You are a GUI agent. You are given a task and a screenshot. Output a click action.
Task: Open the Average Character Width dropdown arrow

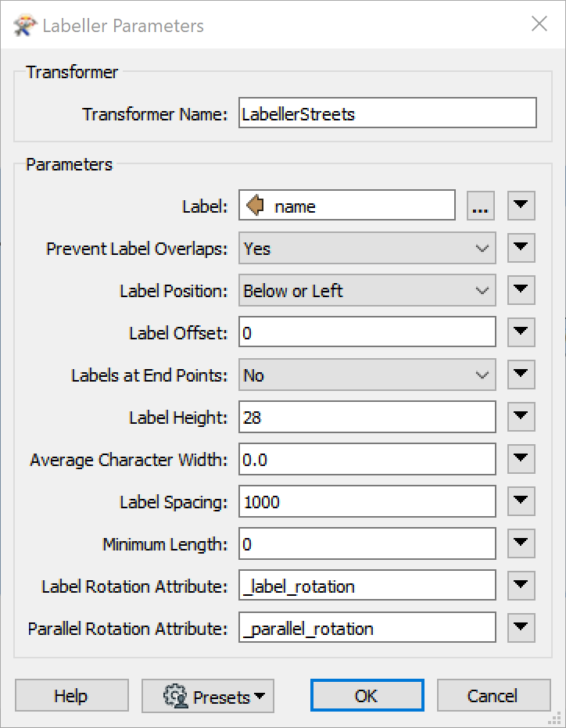click(x=521, y=459)
